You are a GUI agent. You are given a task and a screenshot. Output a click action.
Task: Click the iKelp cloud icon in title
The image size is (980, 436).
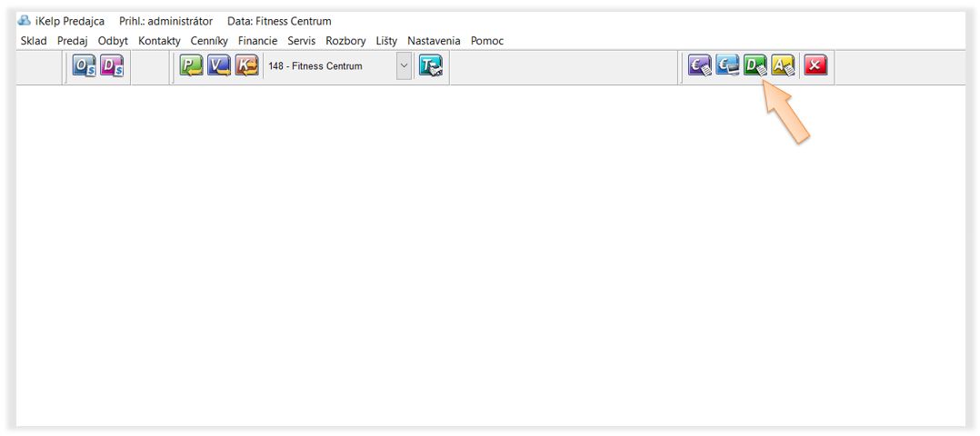point(25,21)
